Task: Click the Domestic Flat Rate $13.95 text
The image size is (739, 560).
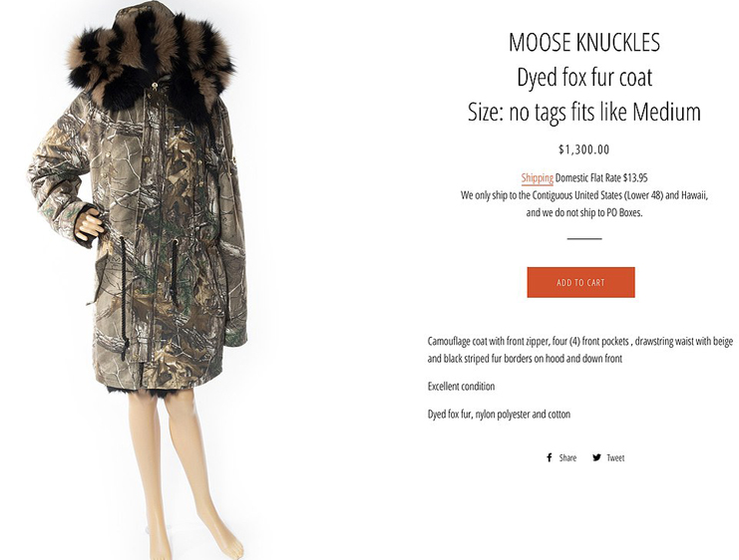Action: [601, 177]
